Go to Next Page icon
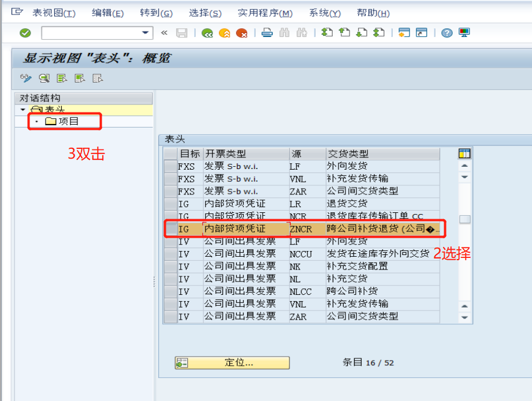Screen dimensions: 532x401 coord(362,33)
